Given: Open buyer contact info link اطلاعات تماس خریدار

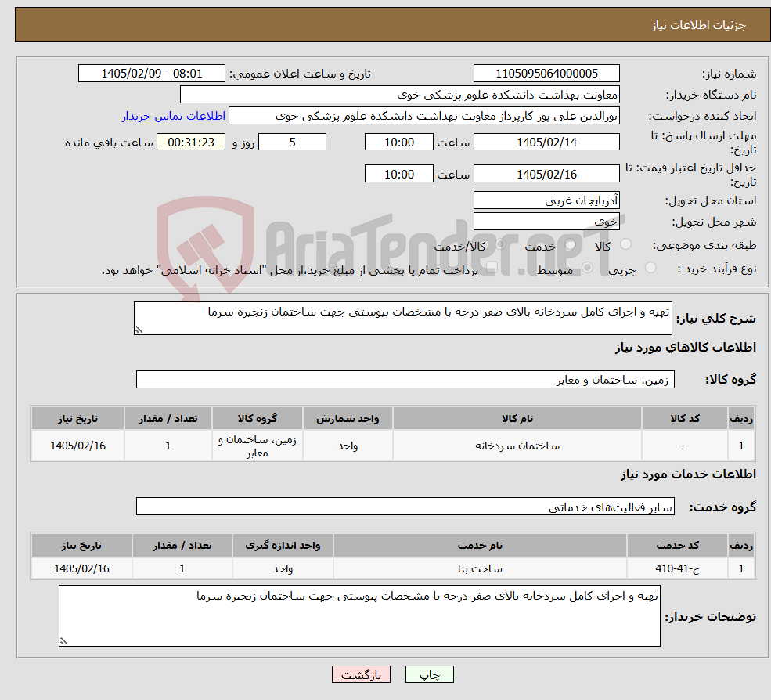Looking at the screenshot, I should pyautogui.click(x=174, y=116).
